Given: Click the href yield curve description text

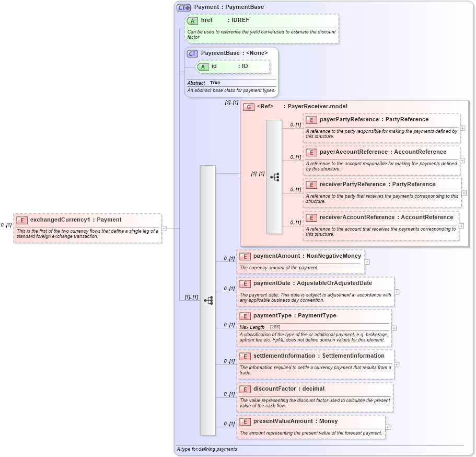Looking at the screenshot, I should (261, 35).
